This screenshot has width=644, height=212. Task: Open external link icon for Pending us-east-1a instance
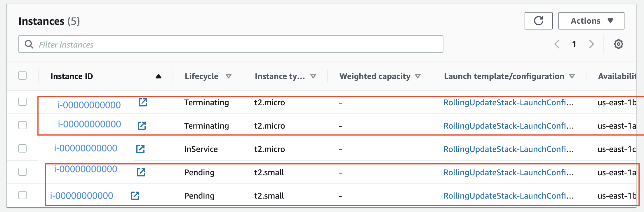(141, 172)
